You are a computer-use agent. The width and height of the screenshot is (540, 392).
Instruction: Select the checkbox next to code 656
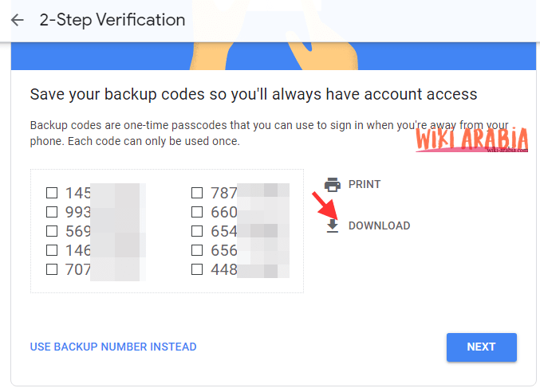coord(197,250)
